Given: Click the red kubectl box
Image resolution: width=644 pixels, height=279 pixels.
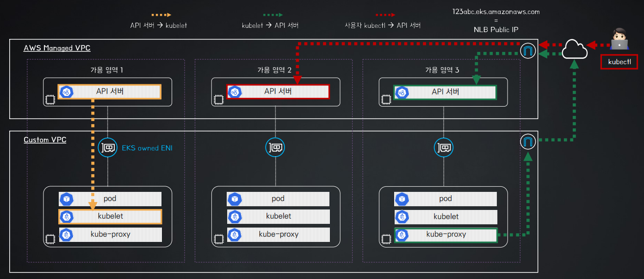Looking at the screenshot, I should point(619,62).
